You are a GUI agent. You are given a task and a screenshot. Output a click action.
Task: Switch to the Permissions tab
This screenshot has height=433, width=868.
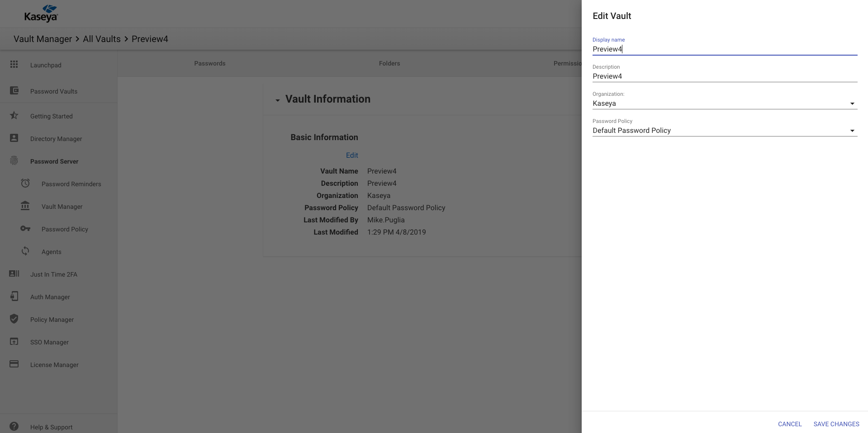pyautogui.click(x=567, y=63)
